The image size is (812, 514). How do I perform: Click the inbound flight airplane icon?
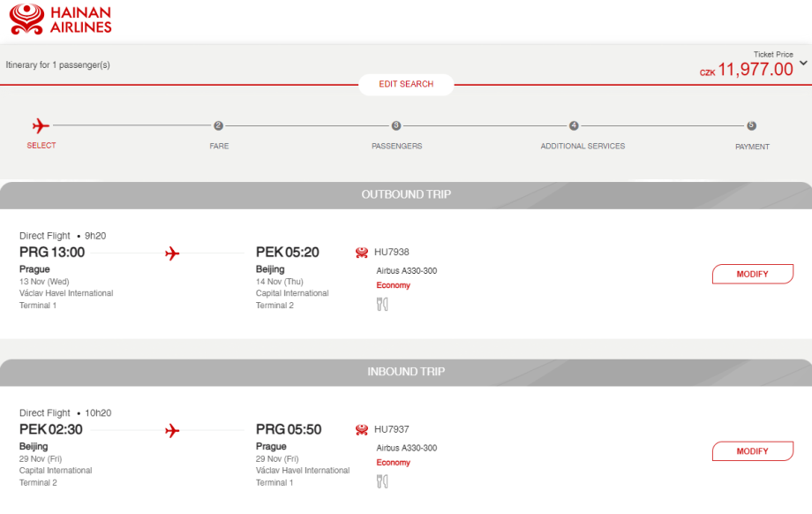coord(172,431)
